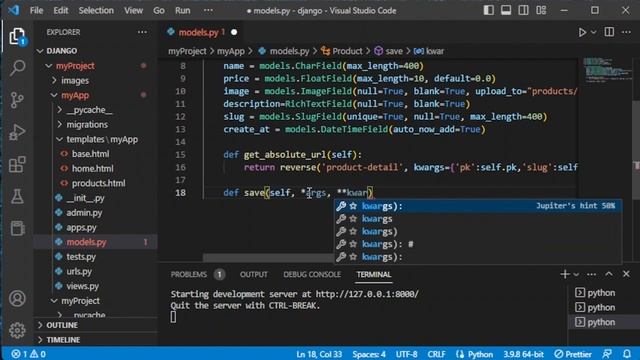Close the terminal panel

click(x=626, y=274)
